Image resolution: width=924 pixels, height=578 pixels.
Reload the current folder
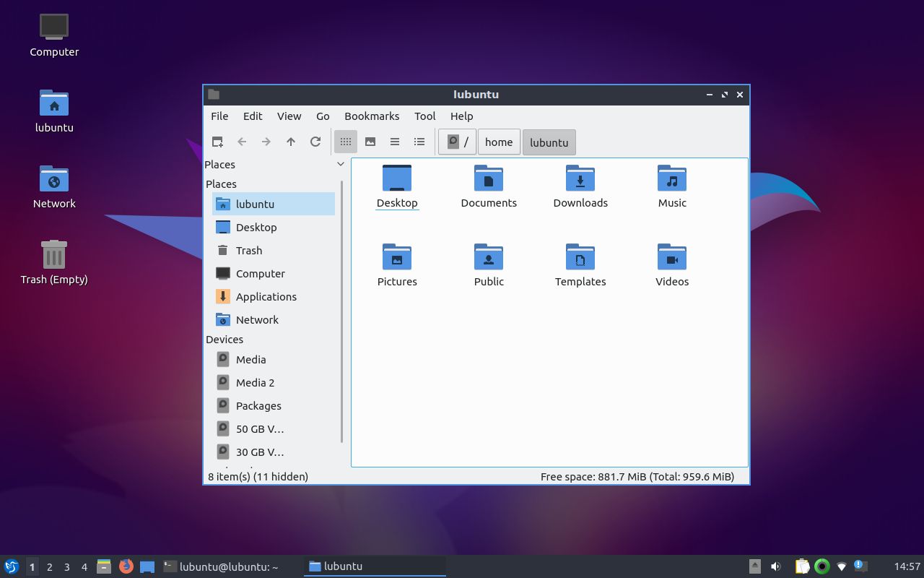315,142
